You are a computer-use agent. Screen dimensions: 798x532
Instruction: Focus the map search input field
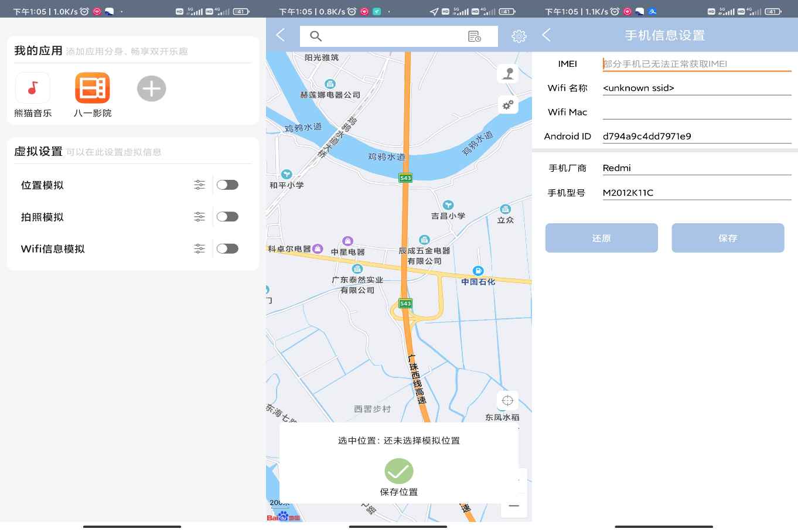coord(399,36)
